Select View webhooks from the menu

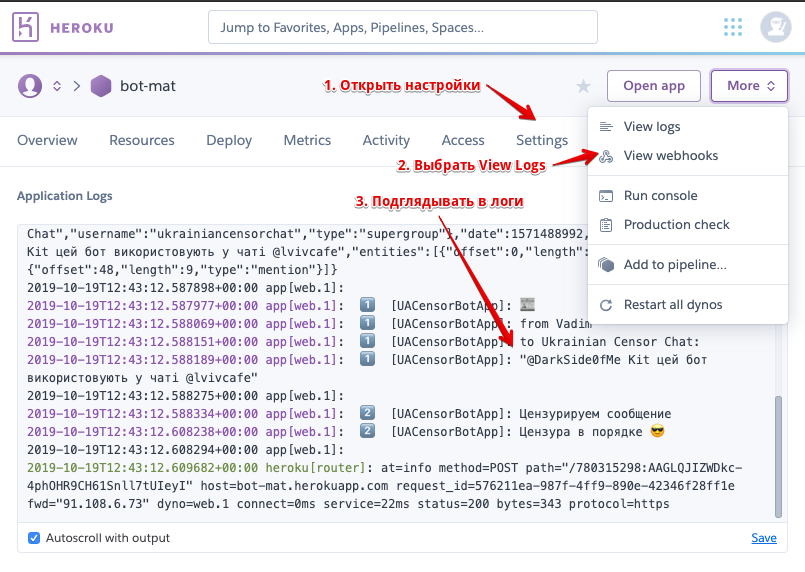tap(688, 156)
